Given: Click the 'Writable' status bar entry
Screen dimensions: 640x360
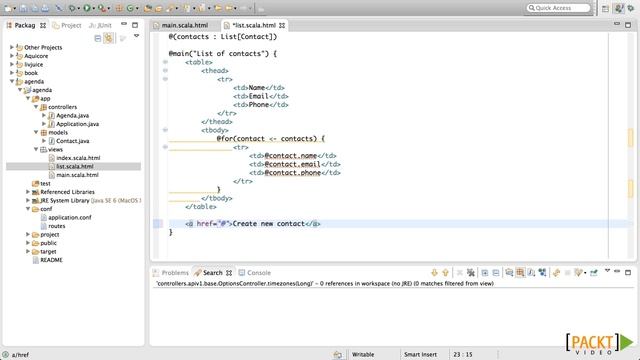Looking at the screenshot, I should coord(363,355).
